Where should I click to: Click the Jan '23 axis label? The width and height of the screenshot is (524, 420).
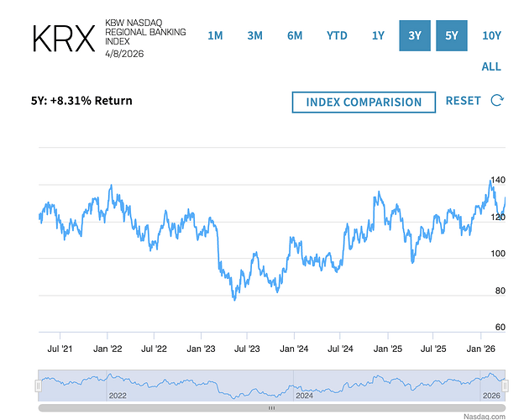(201, 349)
